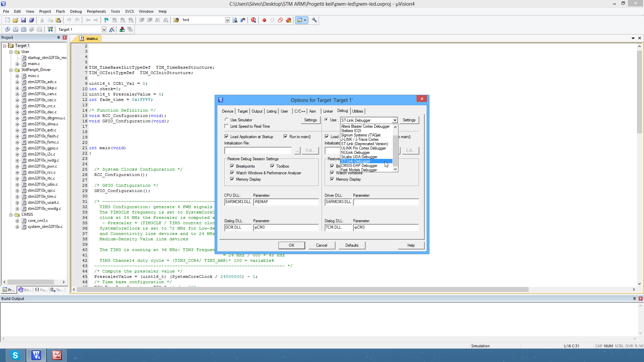Switch to the C/C++ options tab

(300, 111)
